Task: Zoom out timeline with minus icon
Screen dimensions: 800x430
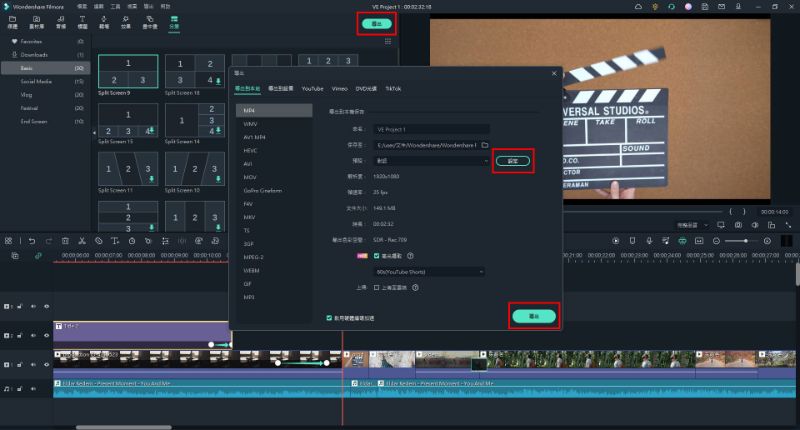Action: coord(716,241)
